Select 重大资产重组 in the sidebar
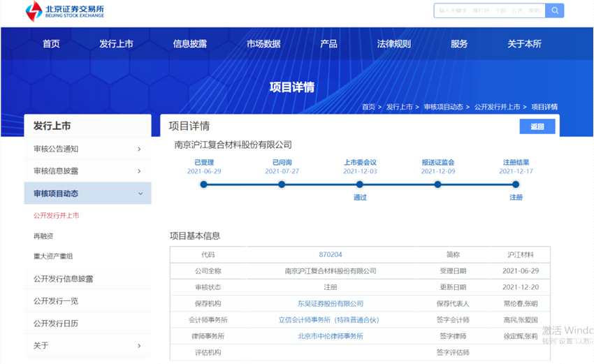Image resolution: width=594 pixels, height=364 pixels. 53,256
